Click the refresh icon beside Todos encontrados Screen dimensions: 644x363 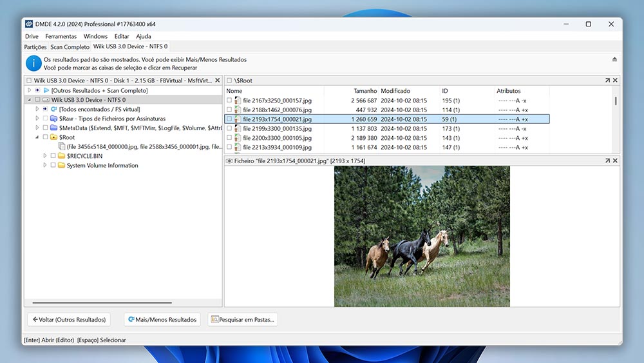(x=54, y=110)
